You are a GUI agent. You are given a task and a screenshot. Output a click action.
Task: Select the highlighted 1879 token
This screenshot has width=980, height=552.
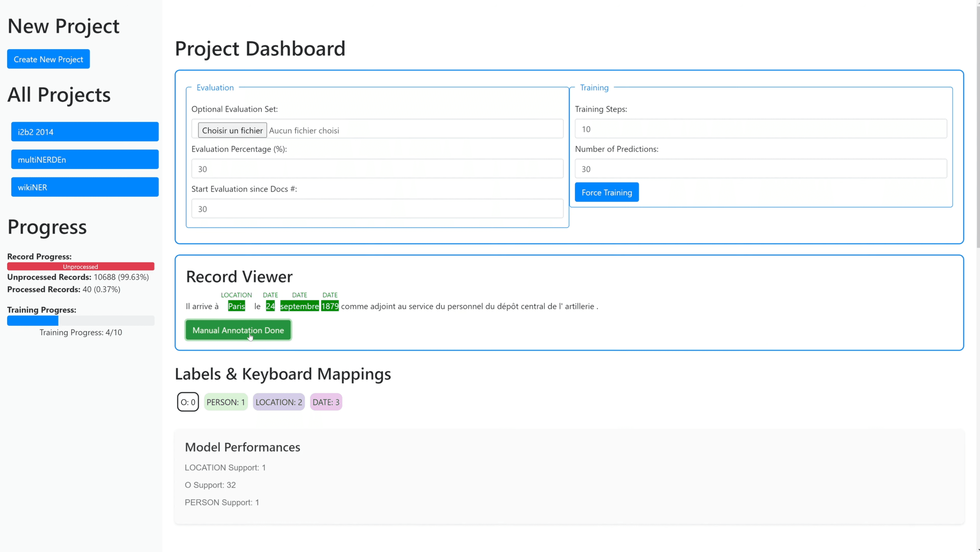coord(330,306)
